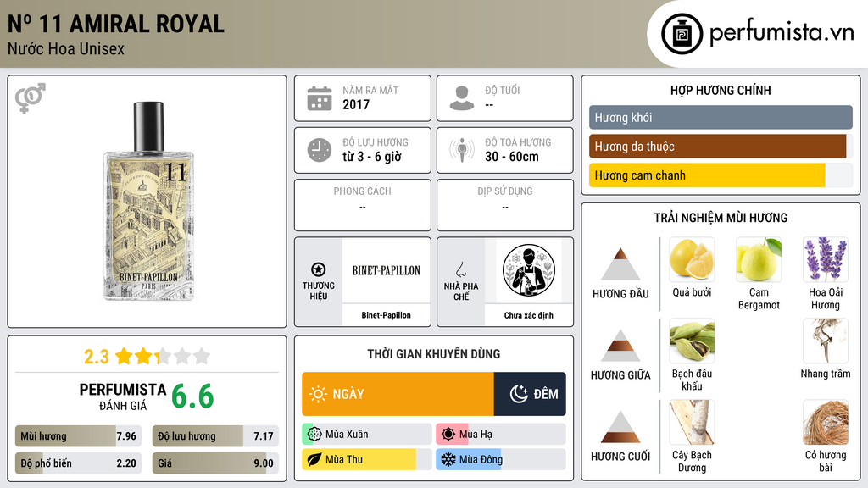This screenshot has height=488, width=868.
Task: Click the Nhang trầm incense image
Action: point(826,341)
